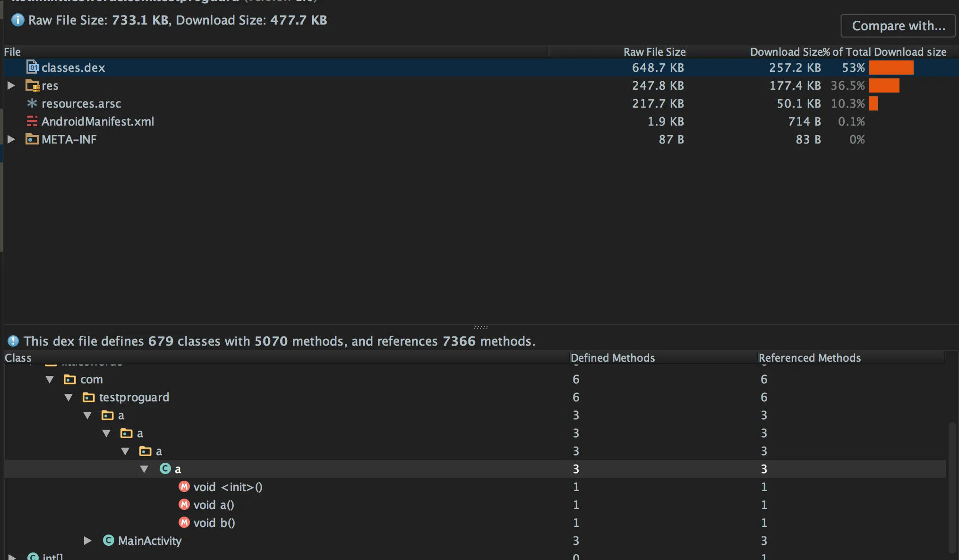Select the void a() method row

(x=214, y=505)
